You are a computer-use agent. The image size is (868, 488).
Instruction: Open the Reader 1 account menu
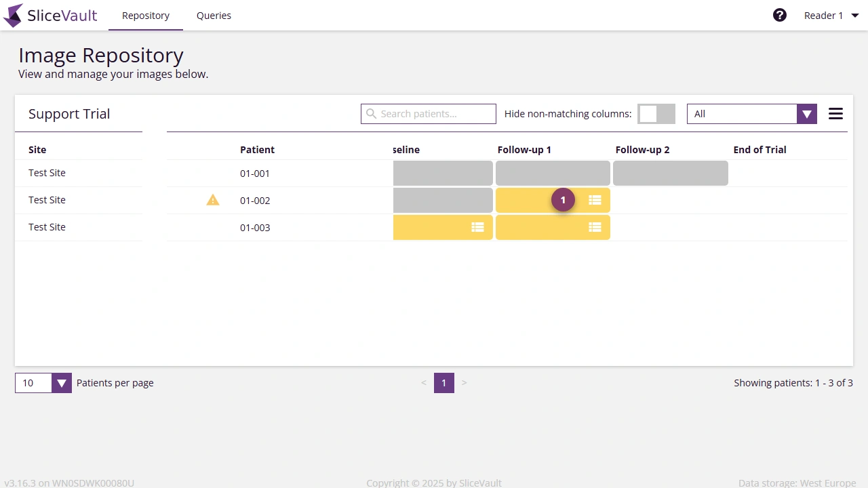pyautogui.click(x=830, y=15)
